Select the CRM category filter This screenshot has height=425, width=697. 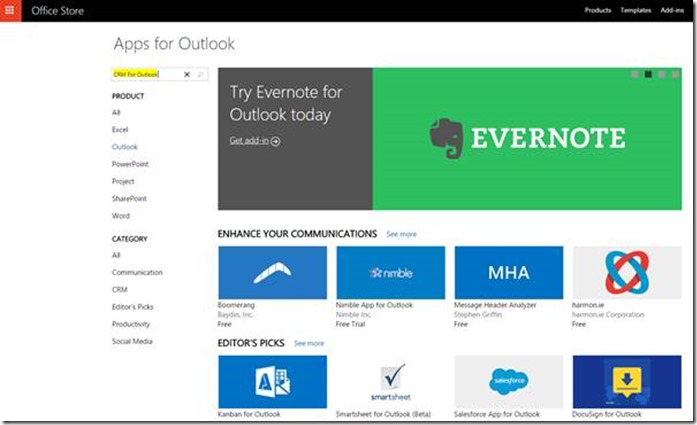click(120, 289)
